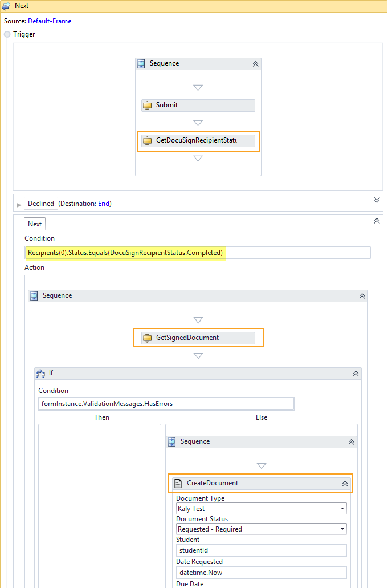
Task: Open the Default-Frame source link
Action: 50,21
